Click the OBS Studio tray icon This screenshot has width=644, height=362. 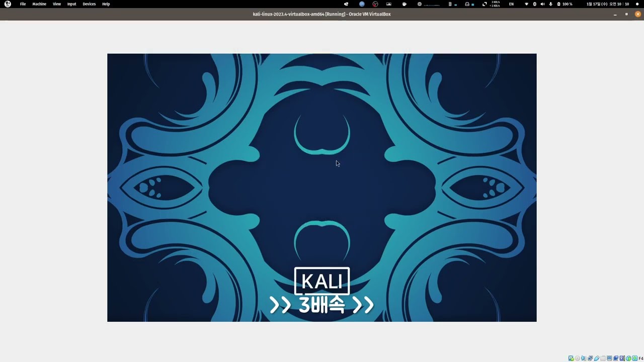pyautogui.click(x=375, y=4)
